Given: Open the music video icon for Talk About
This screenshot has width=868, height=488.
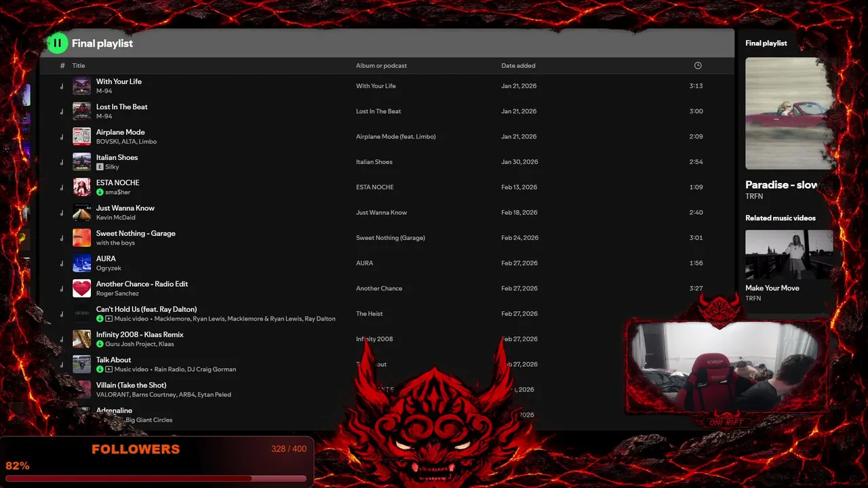Looking at the screenshot, I should point(109,369).
